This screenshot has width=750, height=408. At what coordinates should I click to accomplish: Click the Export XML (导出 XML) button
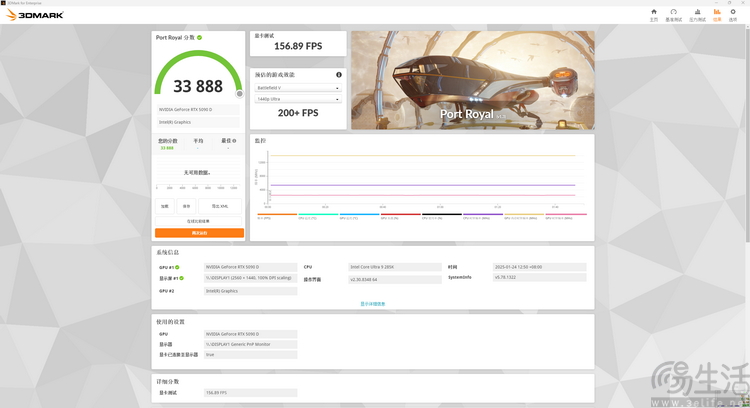click(220, 206)
